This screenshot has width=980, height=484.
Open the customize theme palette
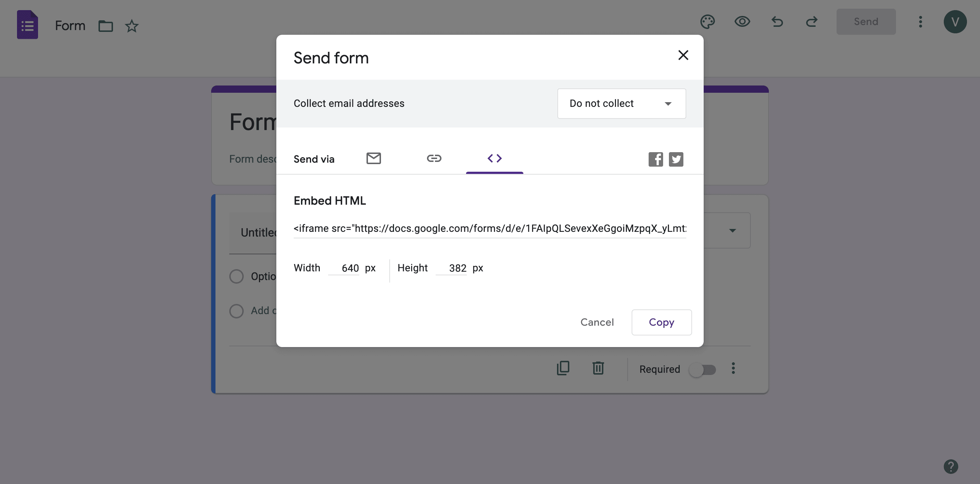coord(707,22)
